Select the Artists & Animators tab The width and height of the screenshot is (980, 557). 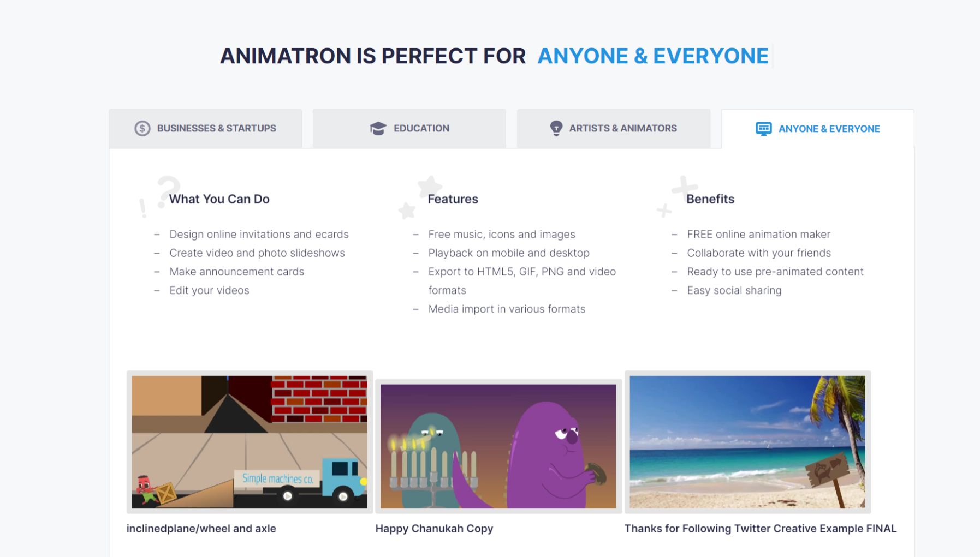click(614, 128)
